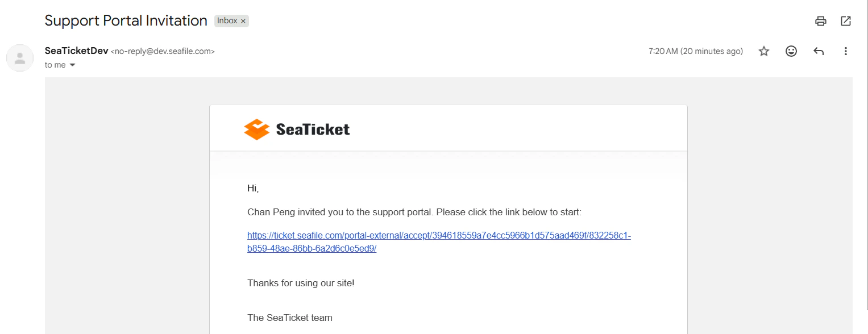
Task: Click the "Chan Peng invited you" sentence
Action: coord(414,212)
